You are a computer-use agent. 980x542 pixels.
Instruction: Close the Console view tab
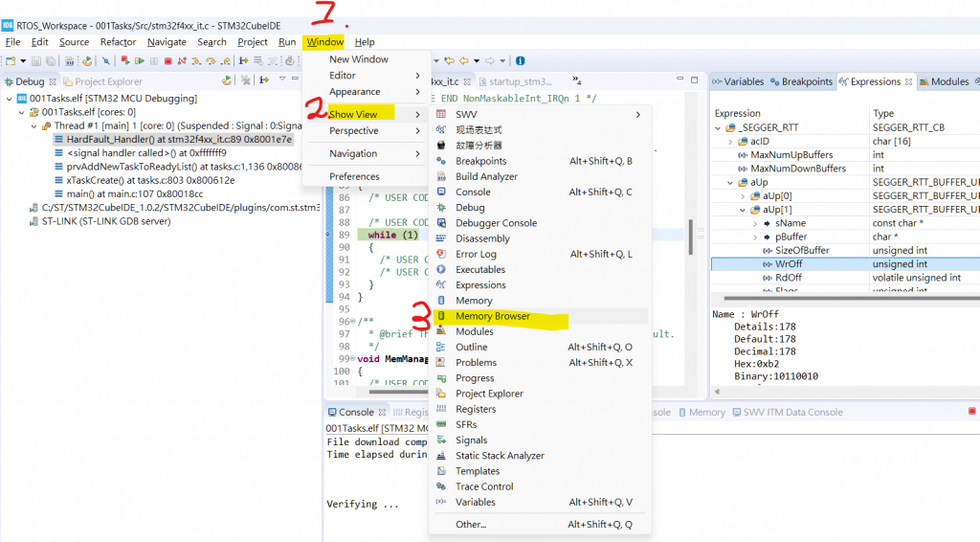point(383,413)
